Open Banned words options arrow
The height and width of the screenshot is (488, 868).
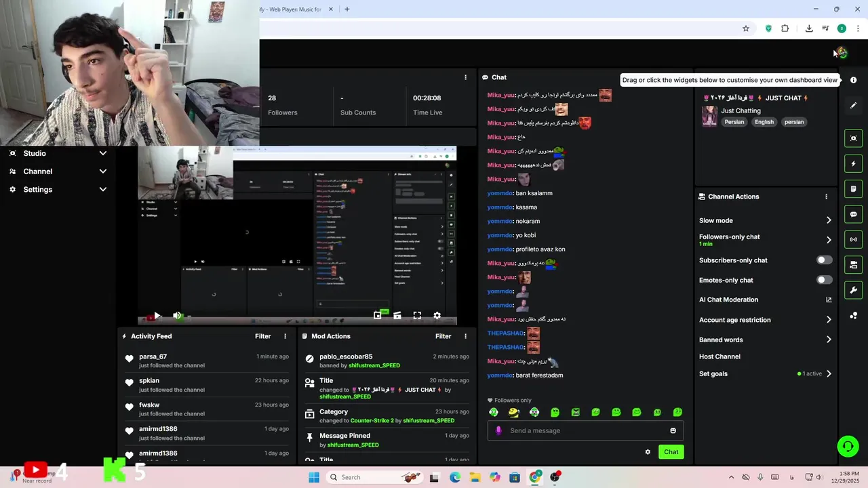[829, 340]
